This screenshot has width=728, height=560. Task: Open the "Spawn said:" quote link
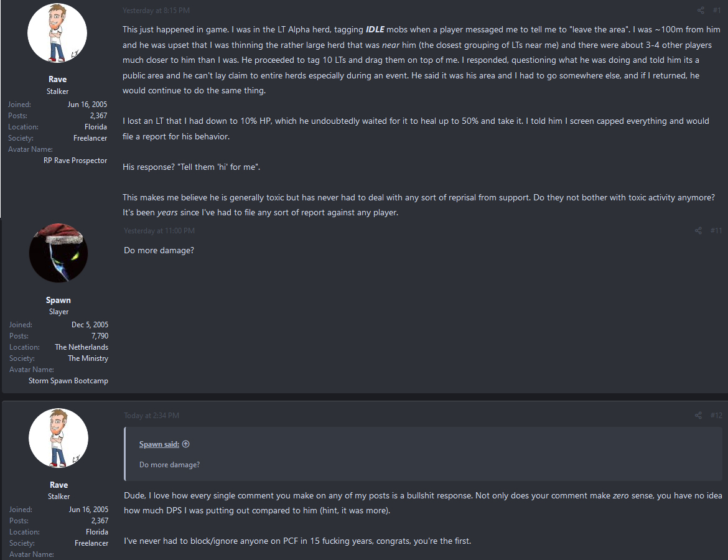(x=159, y=444)
